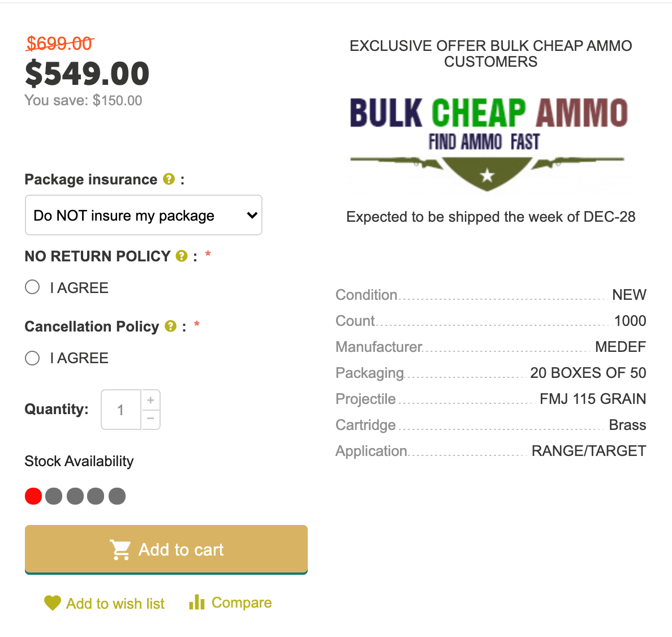Viewport: 672px width, 637px height.
Task: Click the Compare link text
Action: click(x=242, y=602)
